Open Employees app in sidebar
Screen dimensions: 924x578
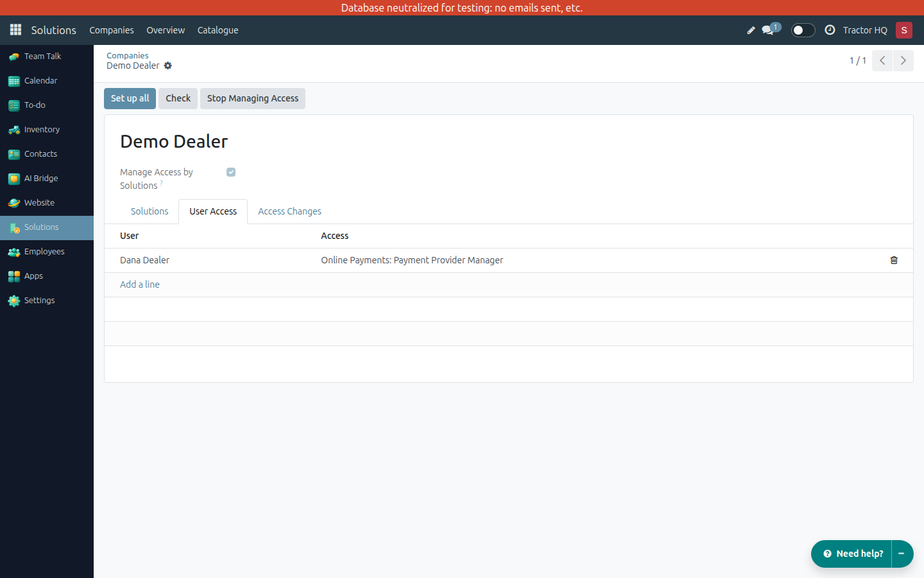coord(47,252)
